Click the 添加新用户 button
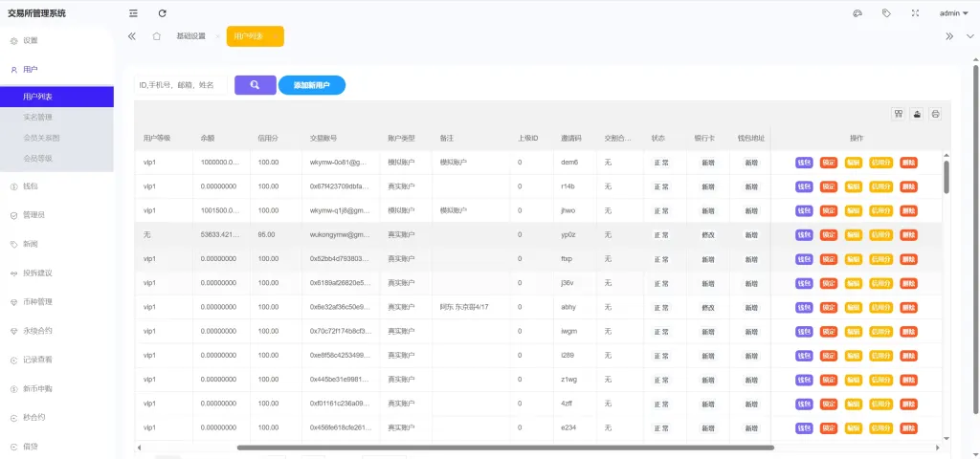 (x=312, y=85)
